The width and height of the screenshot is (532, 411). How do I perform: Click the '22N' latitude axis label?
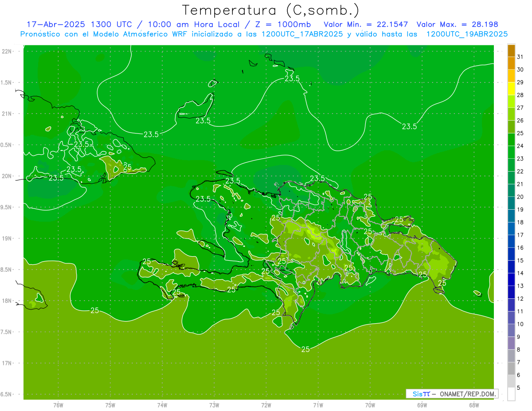point(6,51)
